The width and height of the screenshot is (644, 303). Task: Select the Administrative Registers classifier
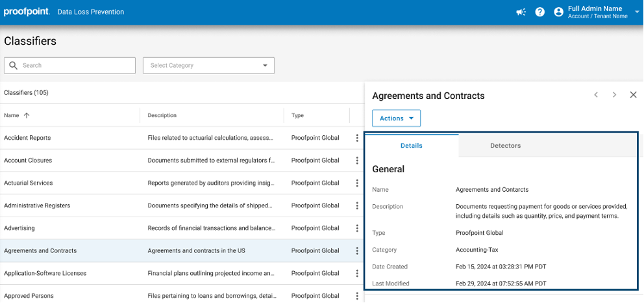(x=37, y=205)
